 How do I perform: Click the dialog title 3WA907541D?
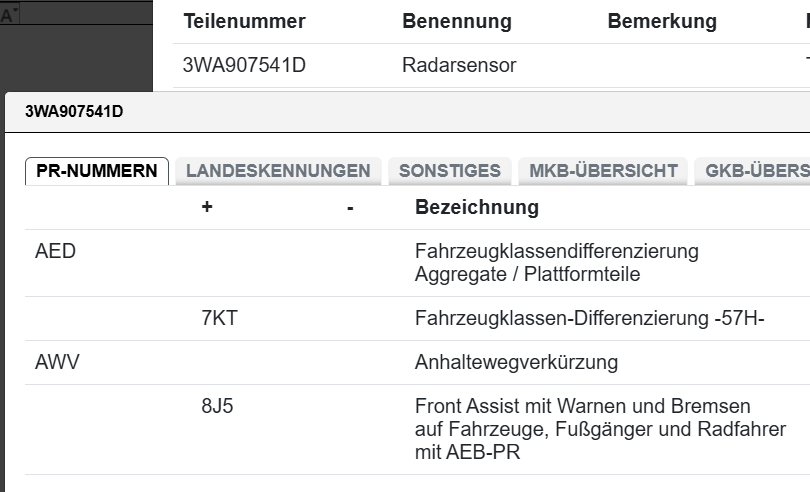click(x=74, y=110)
